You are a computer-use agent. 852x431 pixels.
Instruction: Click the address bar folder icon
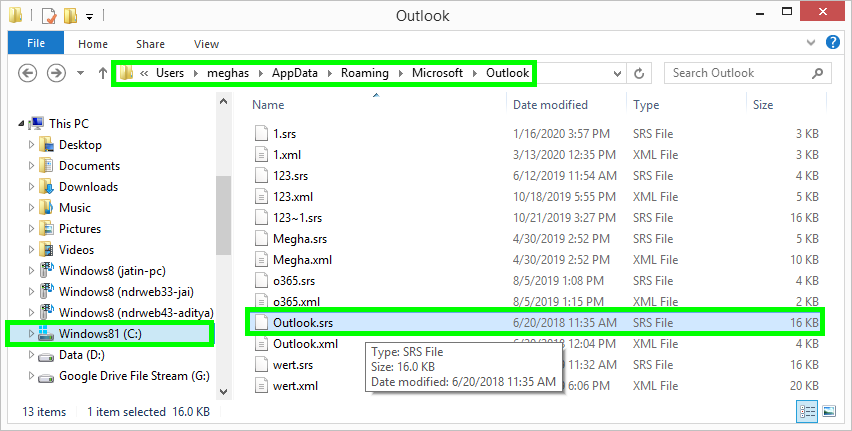[x=126, y=73]
